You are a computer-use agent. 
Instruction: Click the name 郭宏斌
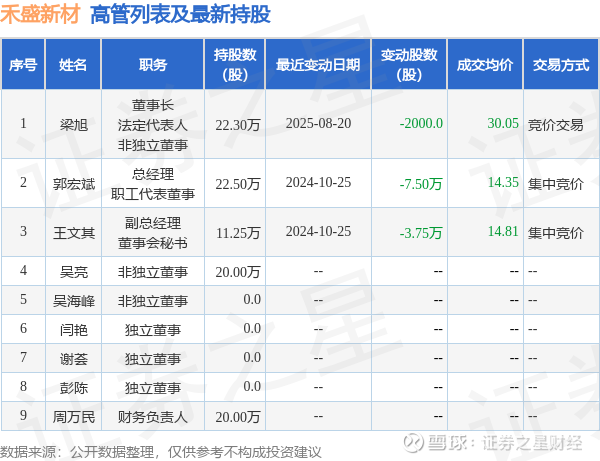[x=73, y=184]
